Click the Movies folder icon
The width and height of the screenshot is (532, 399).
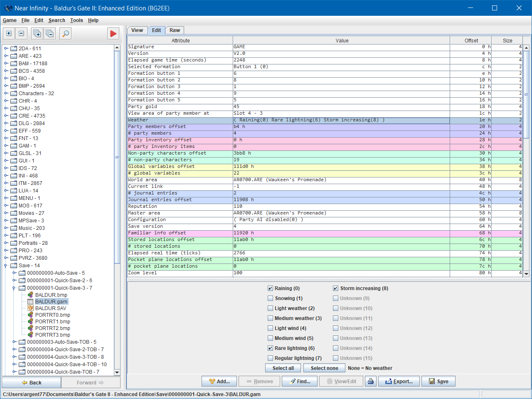[x=14, y=213]
